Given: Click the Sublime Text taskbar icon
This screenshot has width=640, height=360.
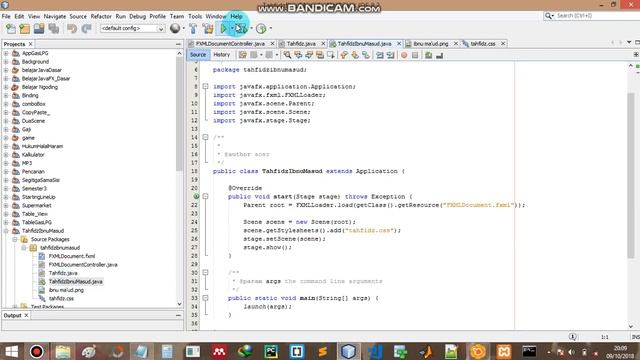Looking at the screenshot, I should 322,352.
